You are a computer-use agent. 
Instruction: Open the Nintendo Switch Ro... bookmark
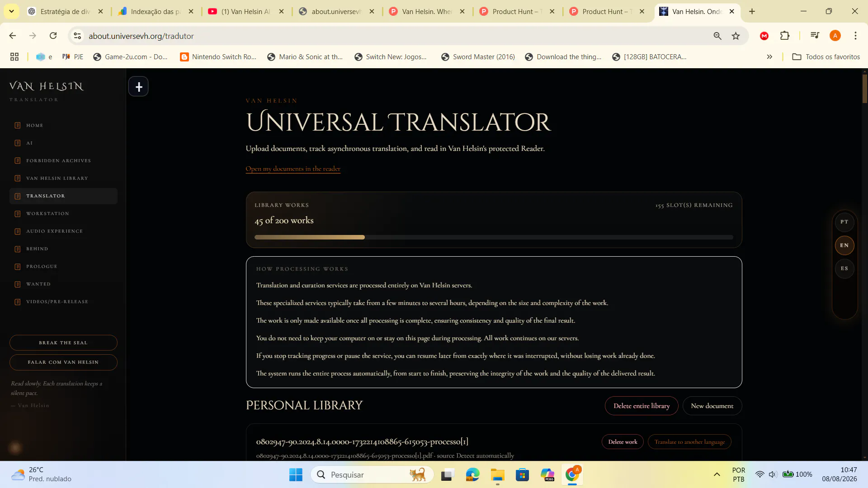tap(218, 57)
